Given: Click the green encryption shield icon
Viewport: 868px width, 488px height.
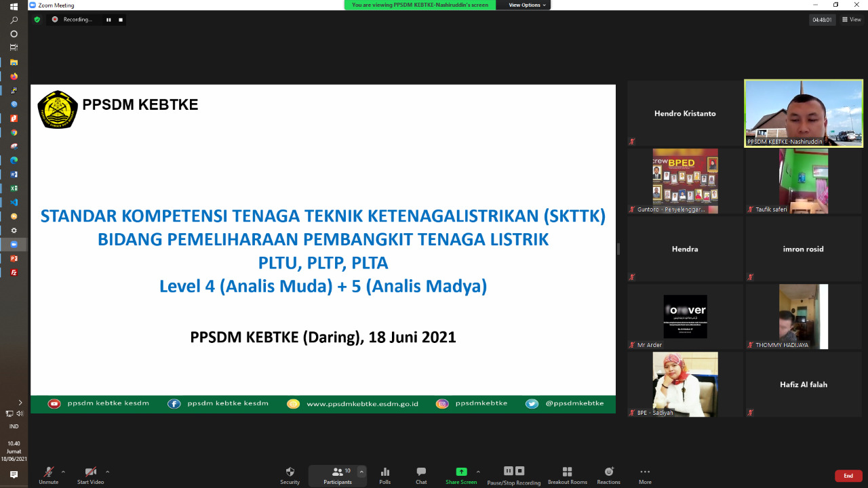Looking at the screenshot, I should 37,20.
